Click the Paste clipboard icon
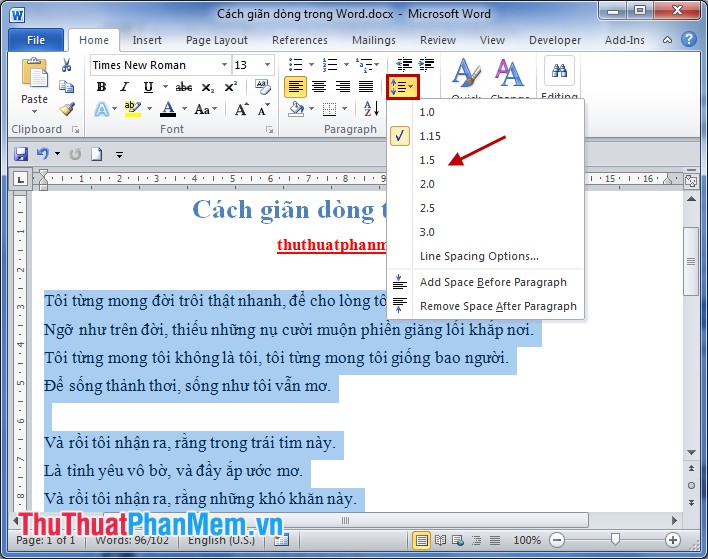The image size is (708, 559). tap(34, 73)
